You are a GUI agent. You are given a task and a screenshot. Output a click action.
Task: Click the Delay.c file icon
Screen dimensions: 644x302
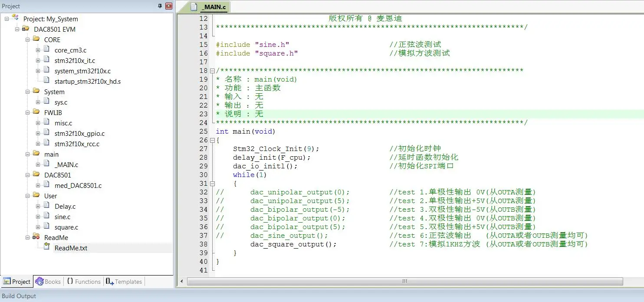point(46,205)
